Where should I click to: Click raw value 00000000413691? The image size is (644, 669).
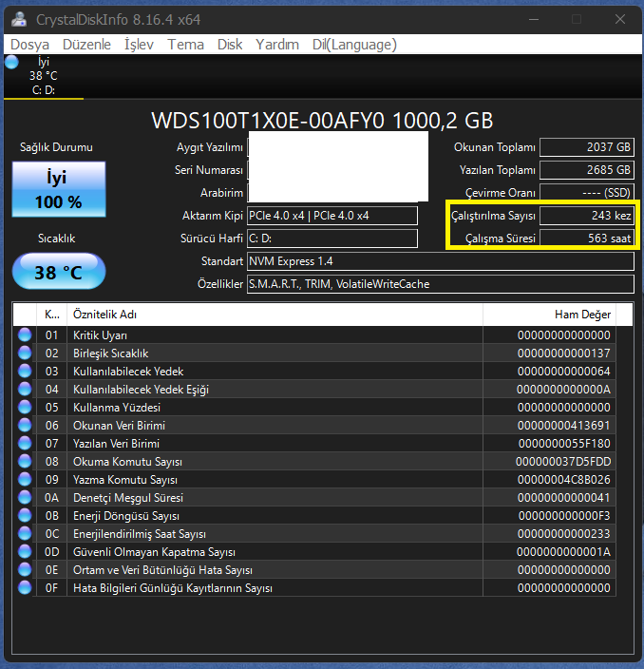(564, 426)
